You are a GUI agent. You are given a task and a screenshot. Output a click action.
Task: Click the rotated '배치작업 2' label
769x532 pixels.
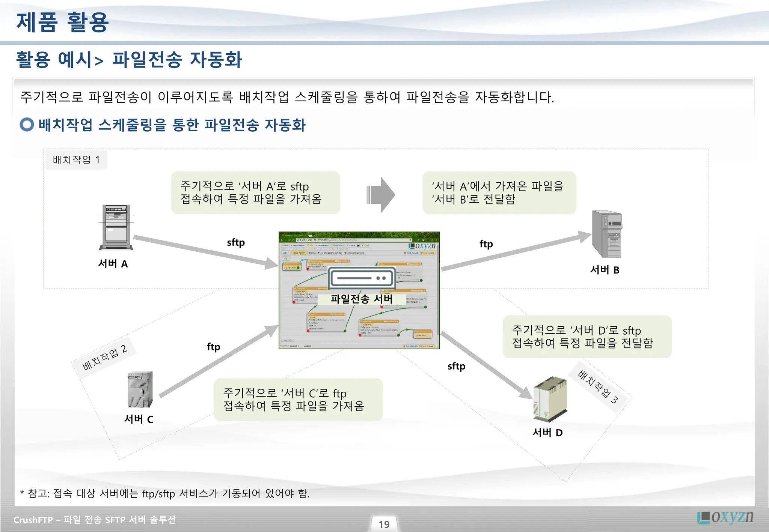click(x=105, y=358)
